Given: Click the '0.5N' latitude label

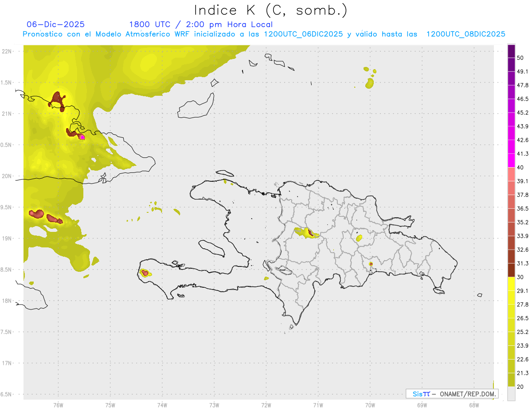Looking at the screenshot, I should click(x=7, y=145).
